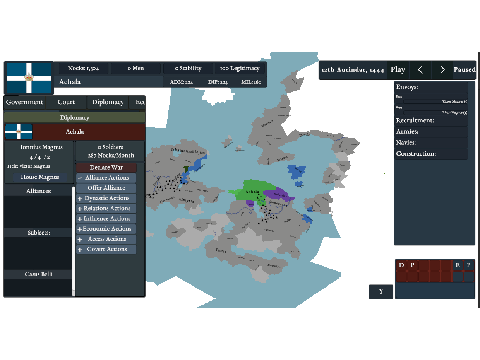480x360 pixels.
Task: Click the right arrow to increase game speed
Action: (x=442, y=70)
